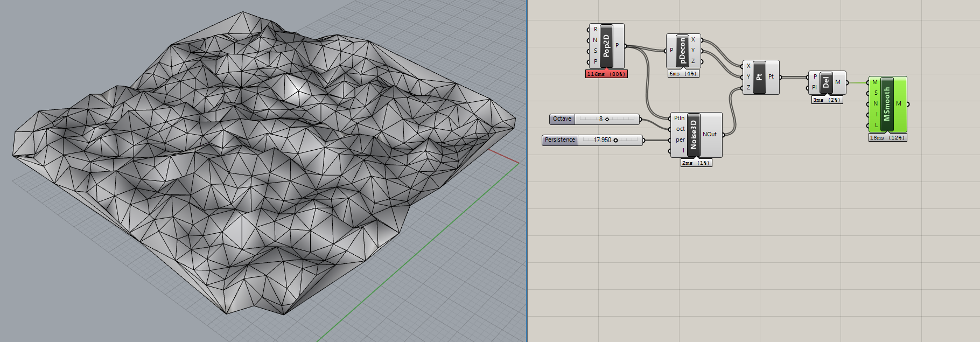Click the Octave slider value 8
Viewport: 980px width, 342px height.
(601, 119)
